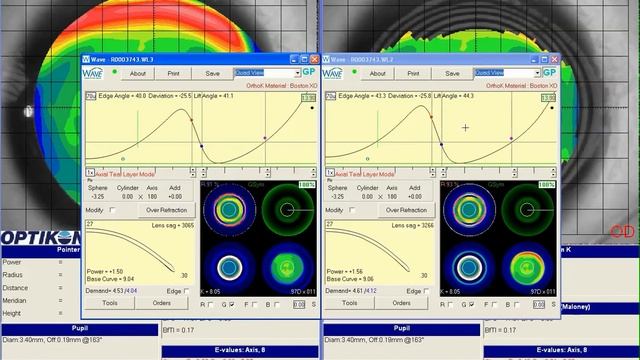Tick the Edge checkbox in WL3 window
Image resolution: width=640 pixels, height=360 pixels.
(x=187, y=291)
